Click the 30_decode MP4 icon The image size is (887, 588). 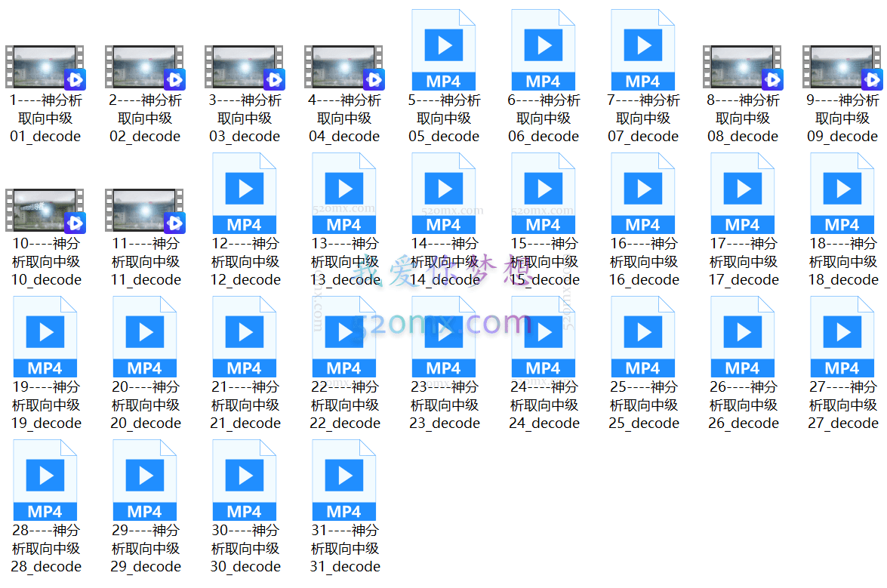(245, 480)
